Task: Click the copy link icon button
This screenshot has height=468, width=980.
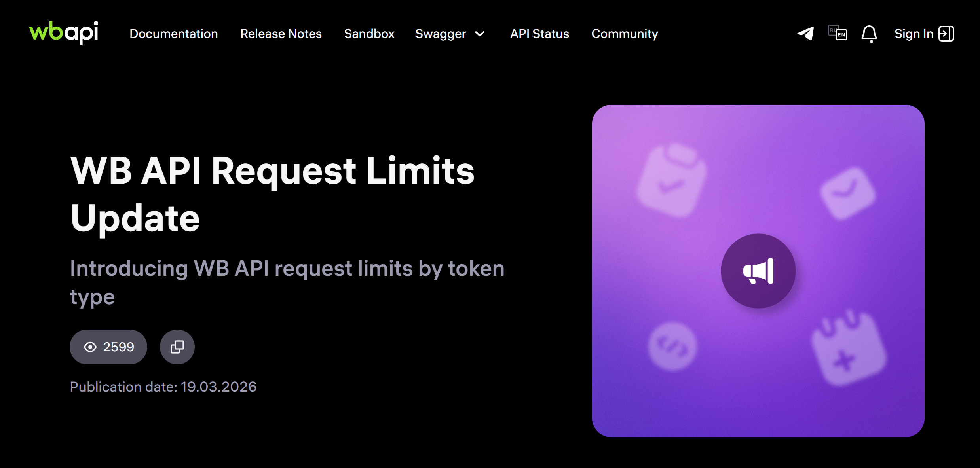Action: pos(177,347)
